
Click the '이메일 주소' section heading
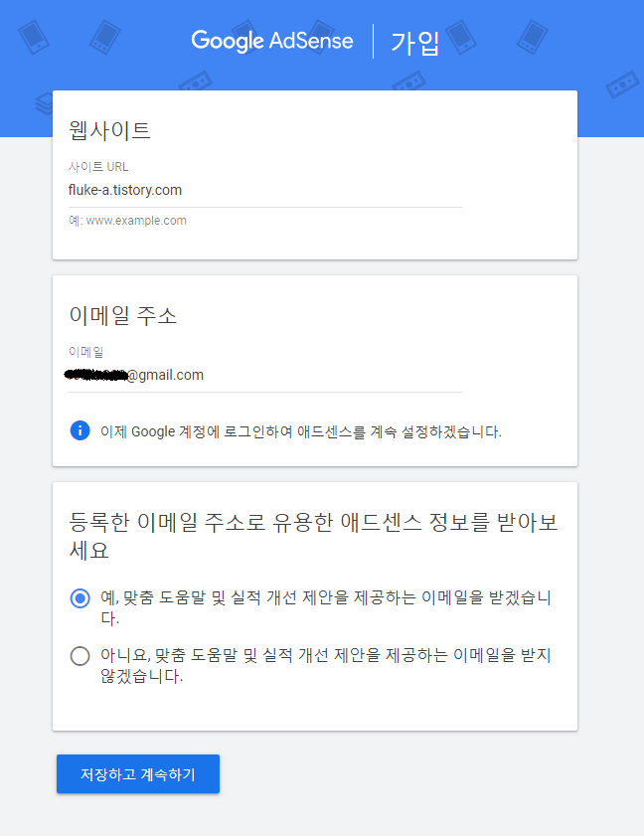pos(122,316)
